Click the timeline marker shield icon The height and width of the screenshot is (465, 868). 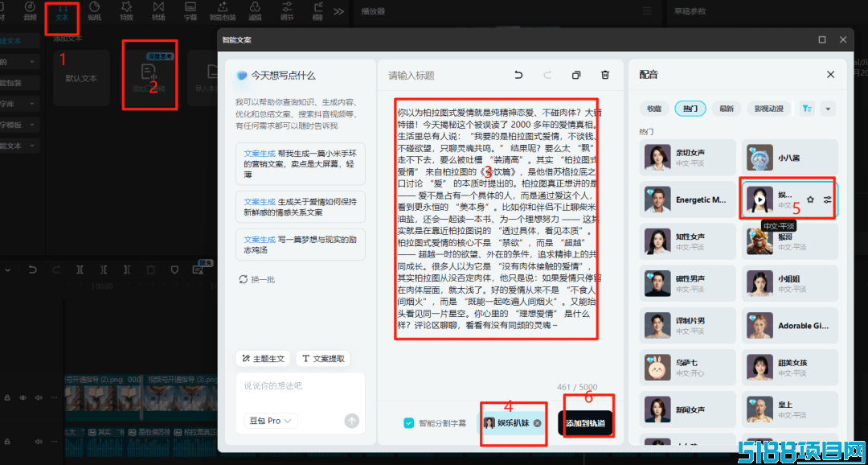[x=174, y=270]
